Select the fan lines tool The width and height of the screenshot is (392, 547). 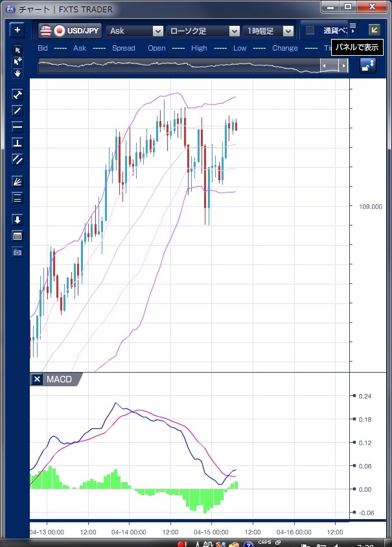[x=17, y=182]
